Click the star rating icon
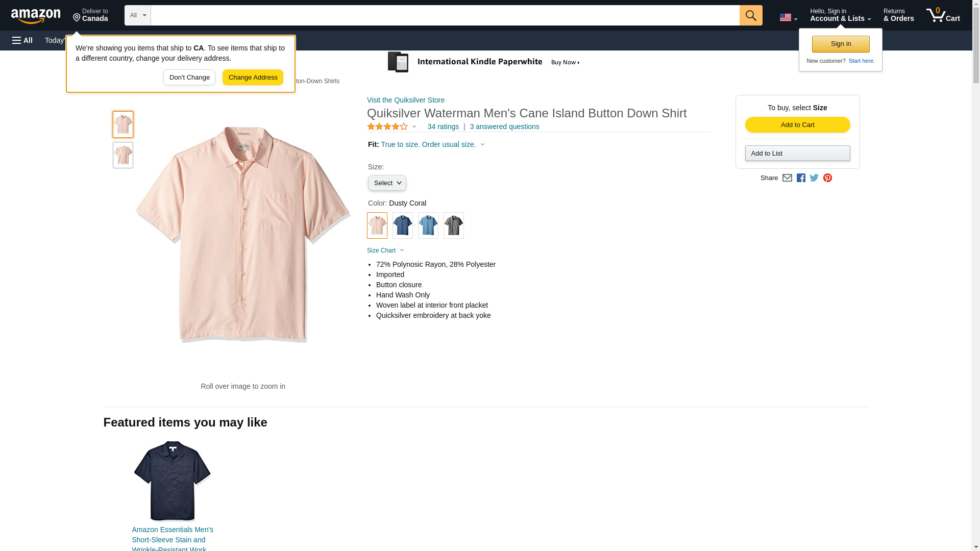The image size is (980, 551). (x=387, y=127)
